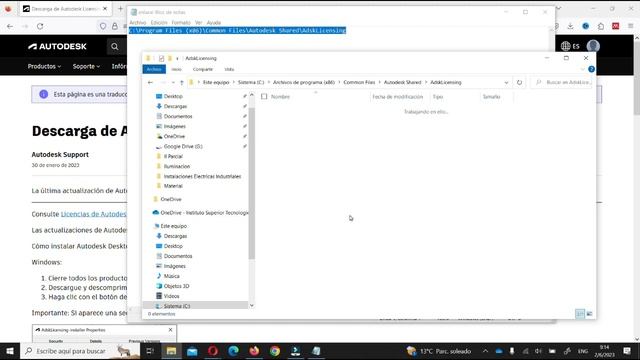Open the quick access toolbar customize dropdown
This screenshot has height=360, width=640.
point(178,58)
